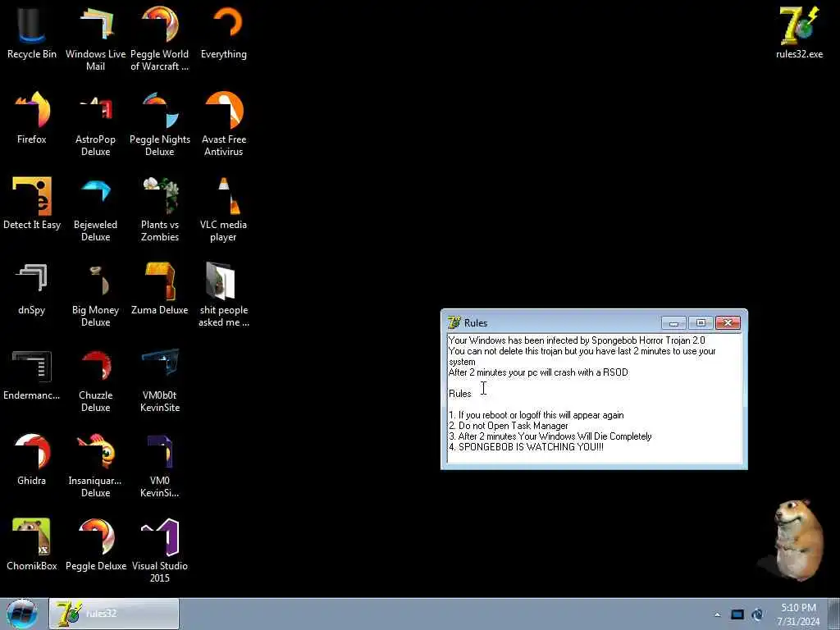Click the 'SPONGEBOB IS WATCHING YOU!!!' line
Screen dimensions: 840x630
[x=526, y=447]
